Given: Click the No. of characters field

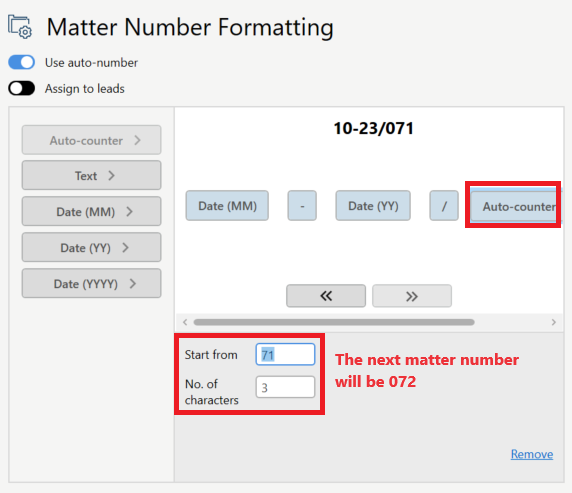Looking at the screenshot, I should pos(285,387).
